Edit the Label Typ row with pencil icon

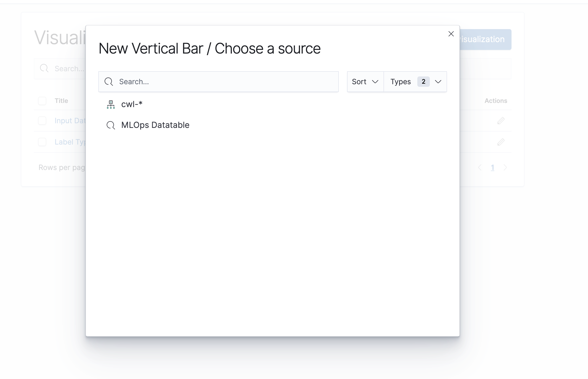(501, 142)
